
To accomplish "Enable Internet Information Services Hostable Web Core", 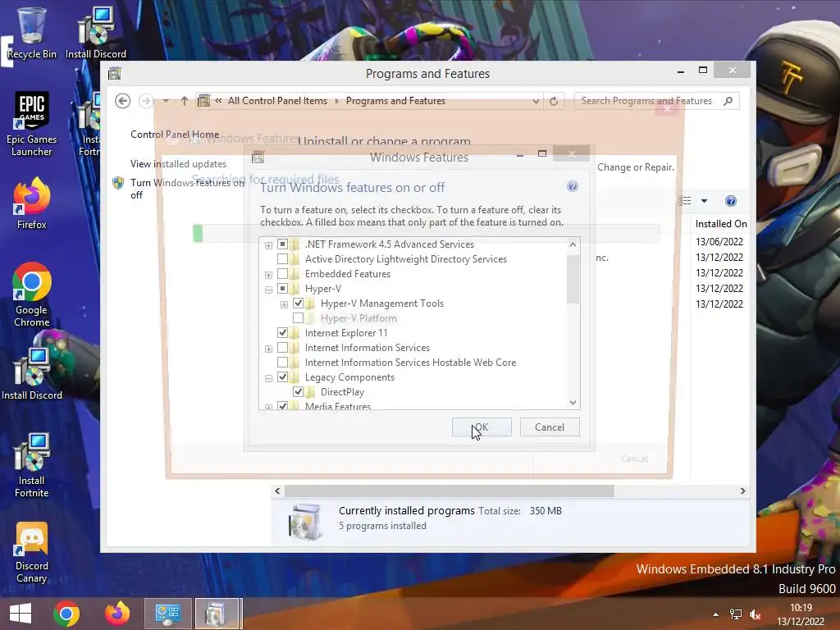I will coord(282,363).
